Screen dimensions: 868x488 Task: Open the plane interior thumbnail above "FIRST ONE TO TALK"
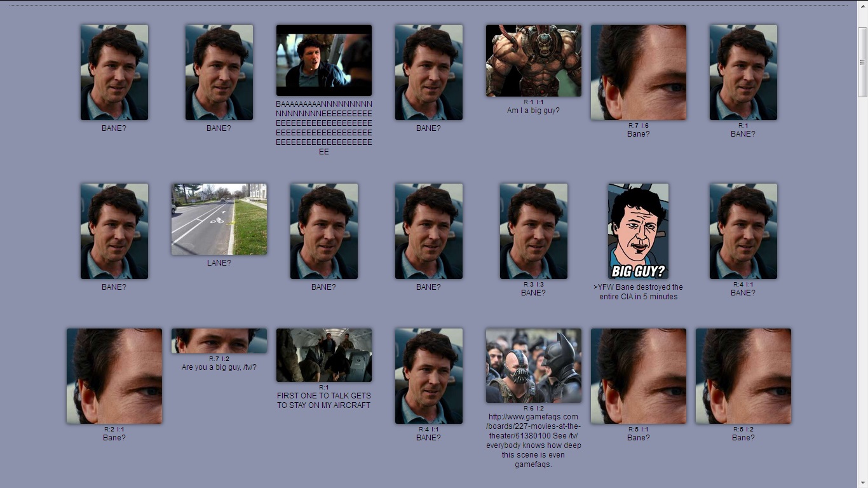[x=324, y=355]
